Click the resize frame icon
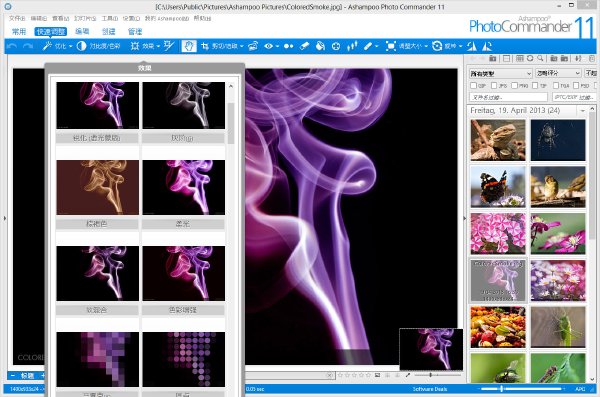Screen dimensions: 600x397 click(x=390, y=46)
